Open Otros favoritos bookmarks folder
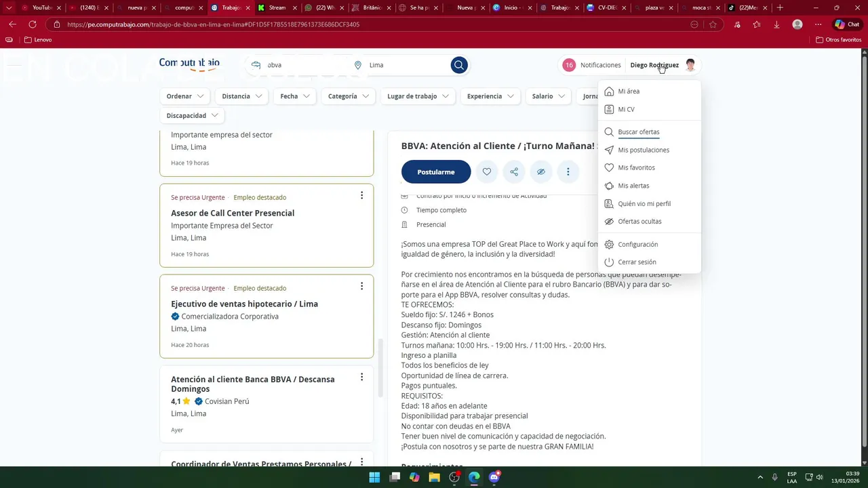868x488 pixels. click(838, 40)
